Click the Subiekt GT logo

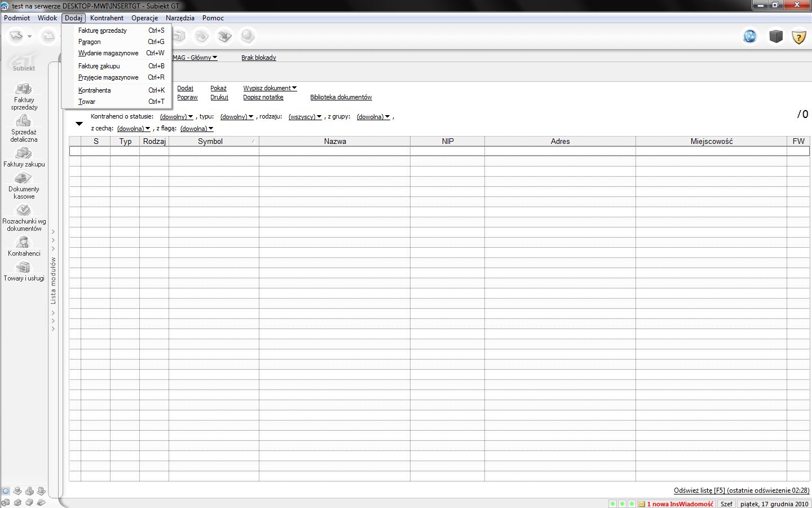pos(24,62)
